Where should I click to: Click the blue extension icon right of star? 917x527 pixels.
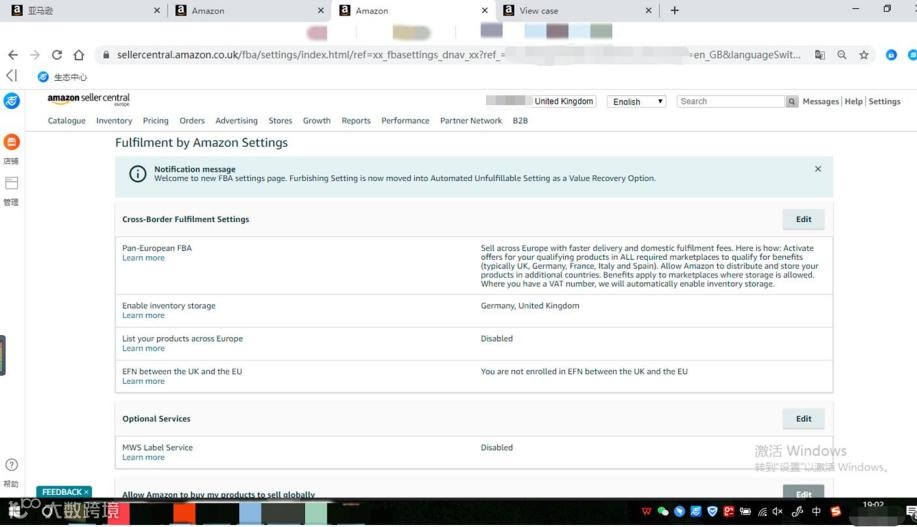point(891,54)
